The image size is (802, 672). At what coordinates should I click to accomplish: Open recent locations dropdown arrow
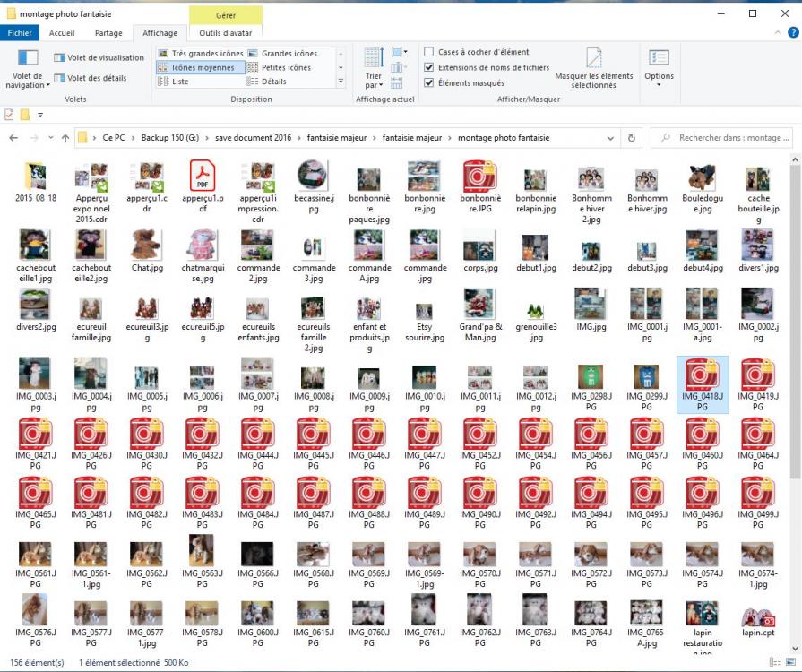coord(51,138)
